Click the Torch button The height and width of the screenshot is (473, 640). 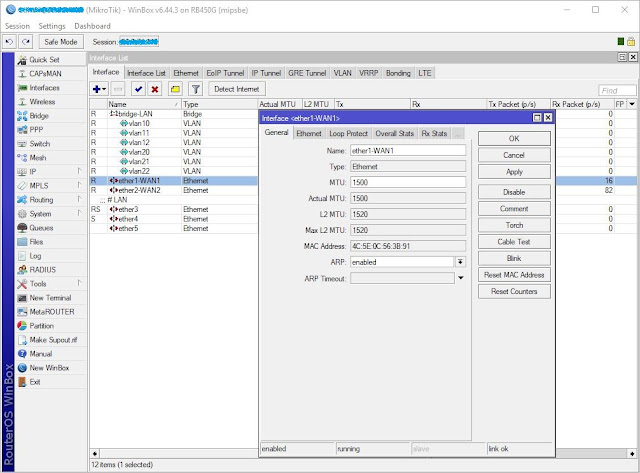point(514,225)
